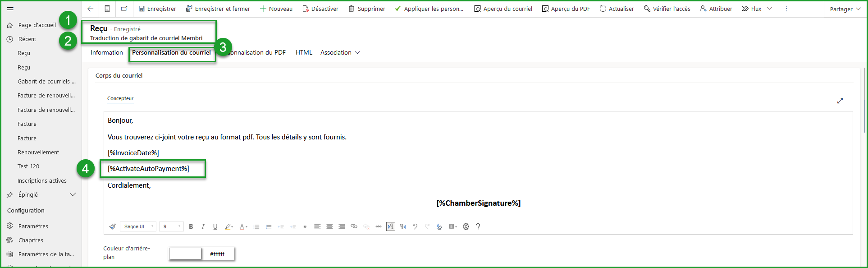
Task: Click the copy format paintbrush icon
Action: 112,226
